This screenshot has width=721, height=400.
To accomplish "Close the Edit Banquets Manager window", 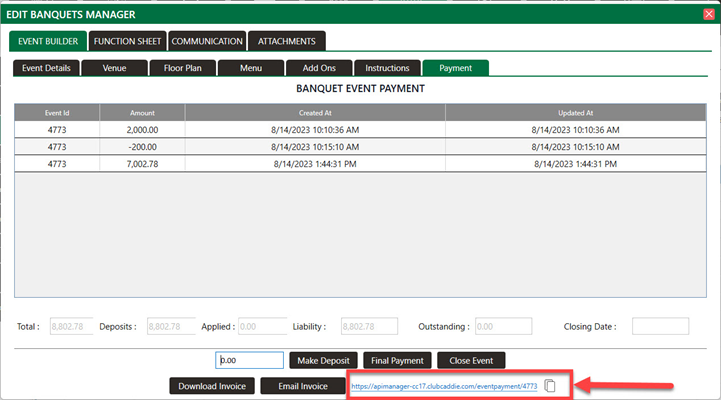I will pyautogui.click(x=709, y=14).
